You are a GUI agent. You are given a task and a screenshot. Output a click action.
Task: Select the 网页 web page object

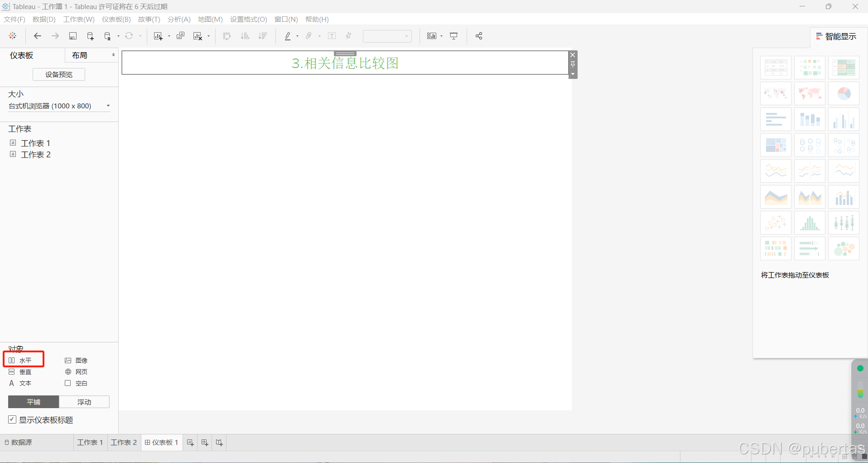coord(76,372)
